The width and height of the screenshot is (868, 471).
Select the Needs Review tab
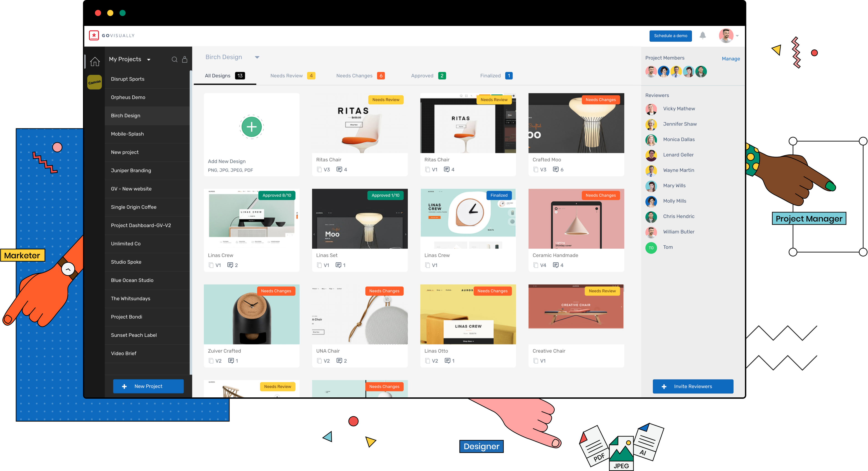[x=287, y=76]
